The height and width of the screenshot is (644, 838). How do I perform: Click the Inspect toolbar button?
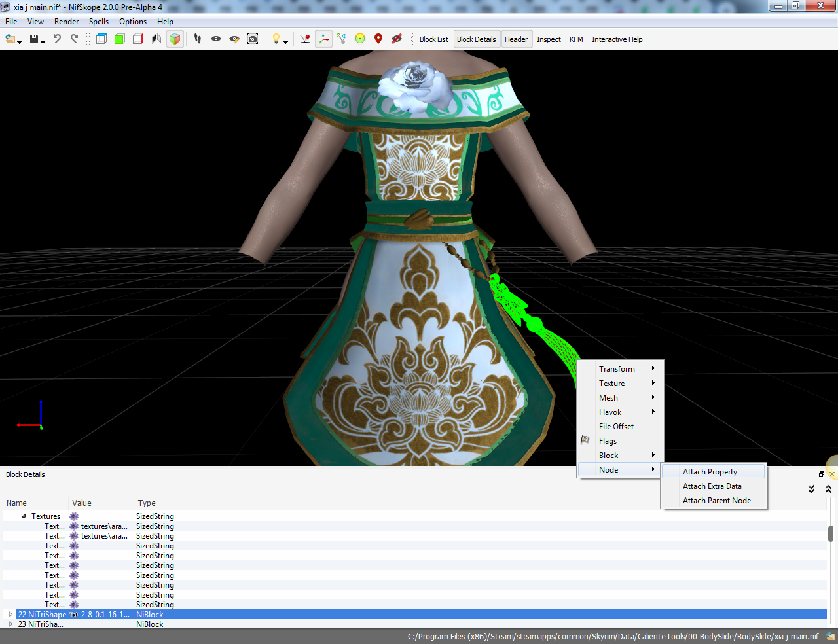(x=549, y=39)
